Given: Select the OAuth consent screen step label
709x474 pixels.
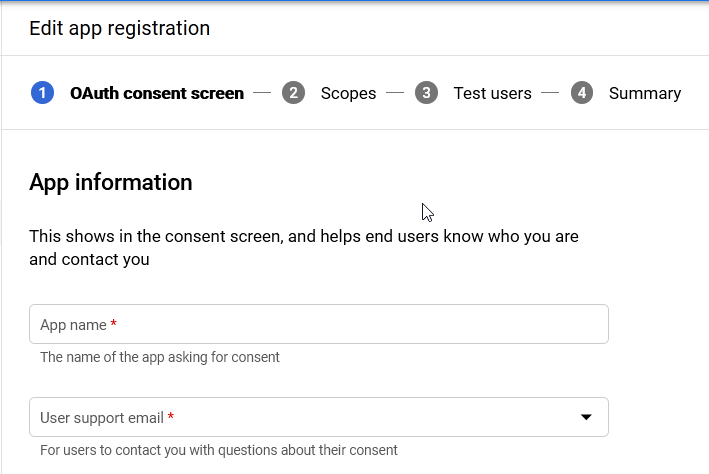Looking at the screenshot, I should pyautogui.click(x=157, y=93).
